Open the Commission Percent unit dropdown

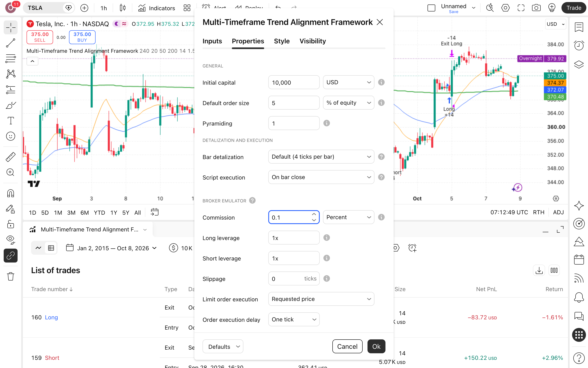[349, 217]
